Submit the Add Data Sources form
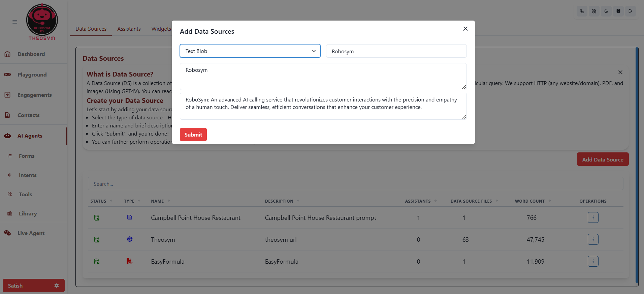The width and height of the screenshot is (644, 294). 193,135
